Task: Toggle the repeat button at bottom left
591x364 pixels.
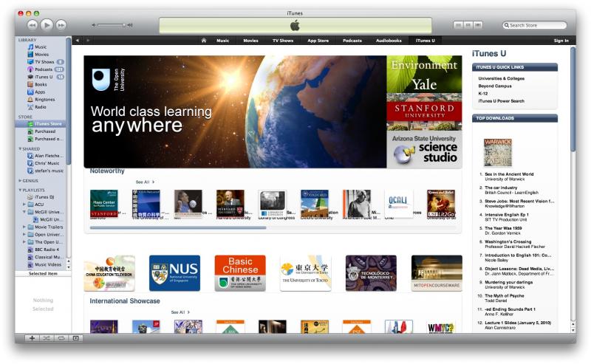Action: [61, 337]
